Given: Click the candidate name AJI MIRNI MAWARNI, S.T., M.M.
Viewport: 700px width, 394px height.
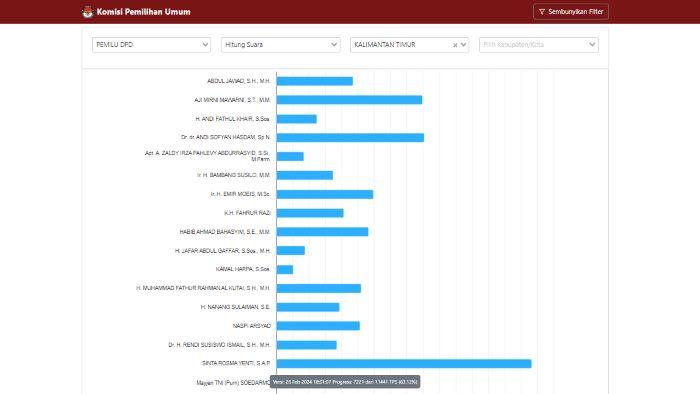Looking at the screenshot, I should click(232, 100).
